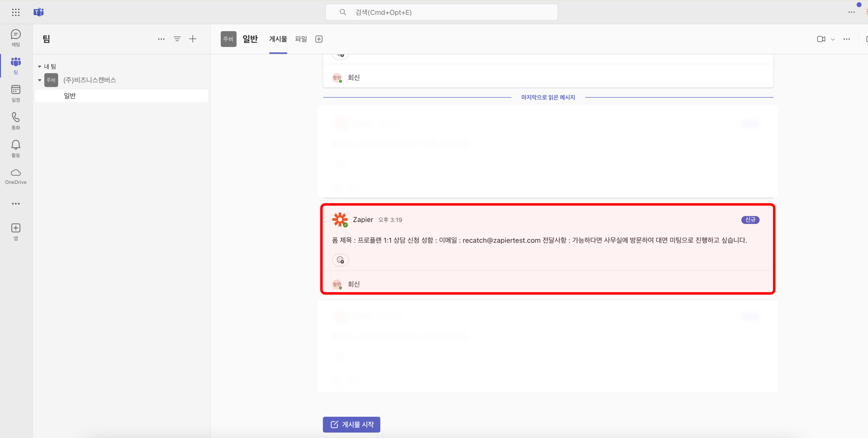
Task: Add reaction to the Zapier message
Action: point(340,260)
